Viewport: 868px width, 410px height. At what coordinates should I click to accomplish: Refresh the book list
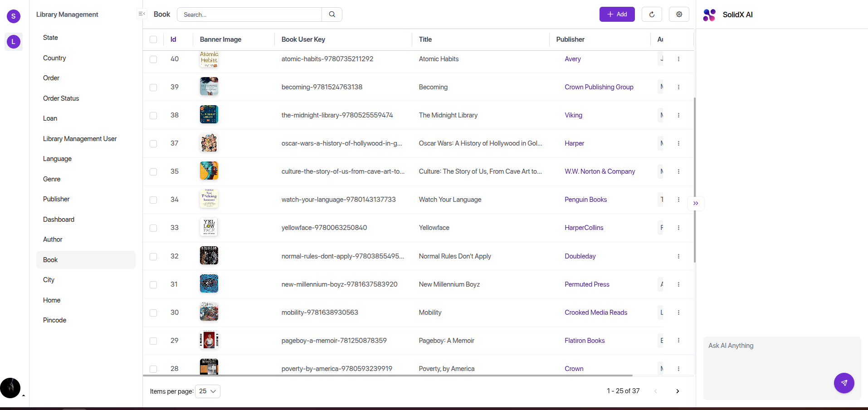coord(652,14)
